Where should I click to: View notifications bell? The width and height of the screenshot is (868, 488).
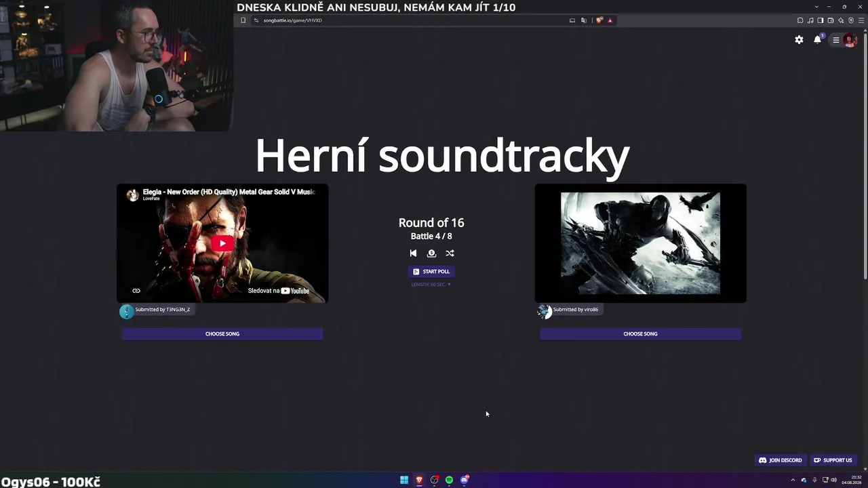coord(818,39)
